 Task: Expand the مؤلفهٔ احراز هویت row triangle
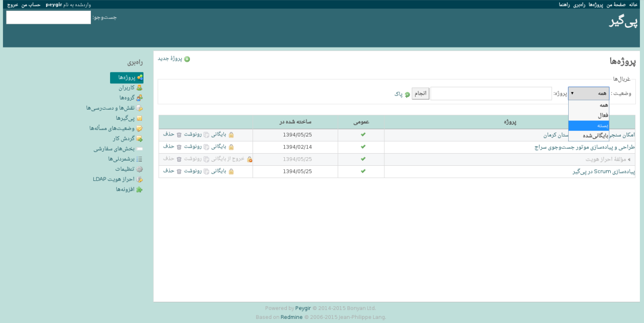(629, 159)
